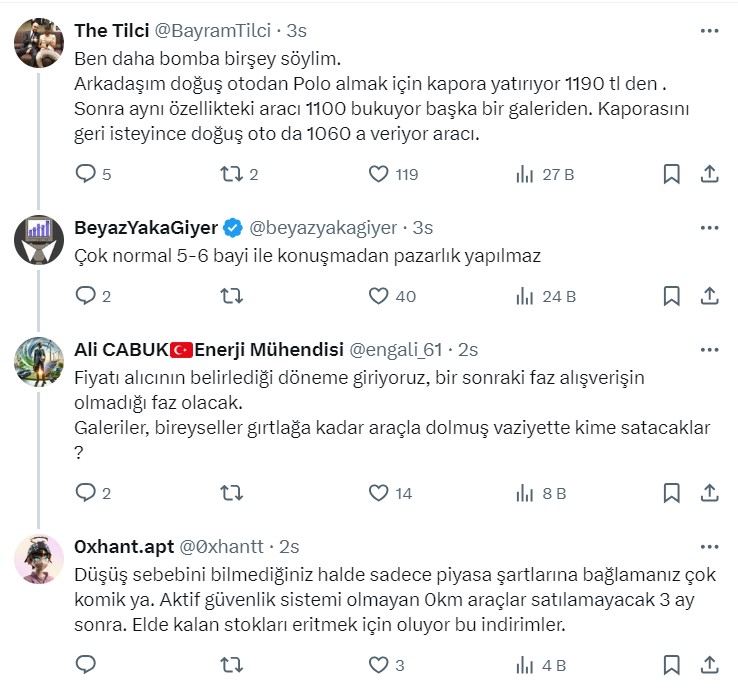Open more options on Ali CABUK's tweet
Image resolution: width=738 pixels, height=689 pixels.
pyautogui.click(x=709, y=349)
